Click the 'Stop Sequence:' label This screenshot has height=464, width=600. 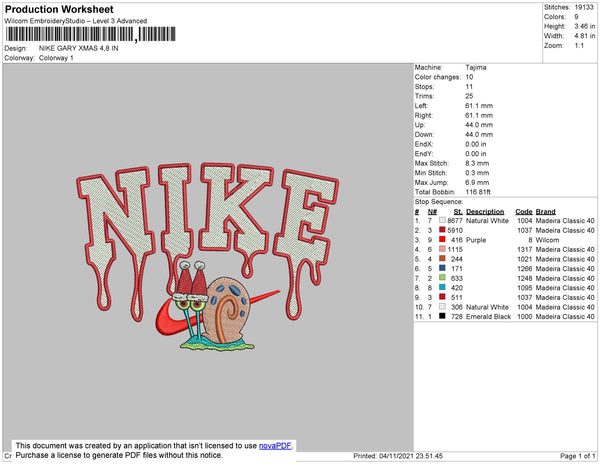(x=439, y=202)
